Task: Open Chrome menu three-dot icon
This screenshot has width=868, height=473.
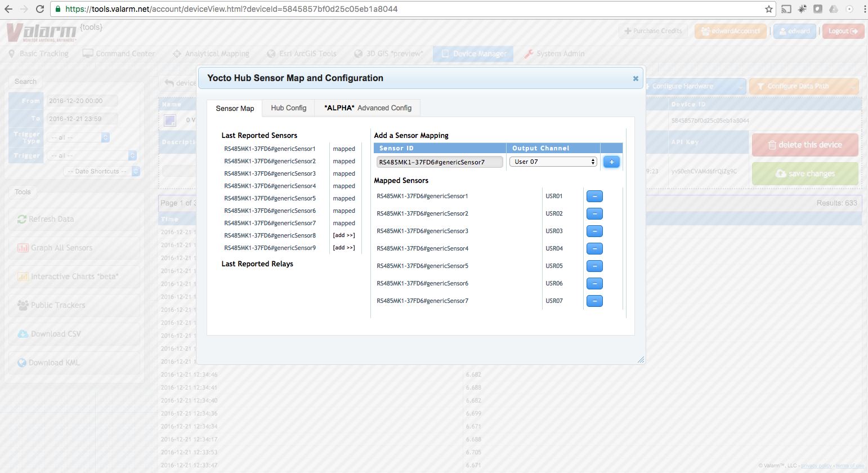Action: coord(865,9)
